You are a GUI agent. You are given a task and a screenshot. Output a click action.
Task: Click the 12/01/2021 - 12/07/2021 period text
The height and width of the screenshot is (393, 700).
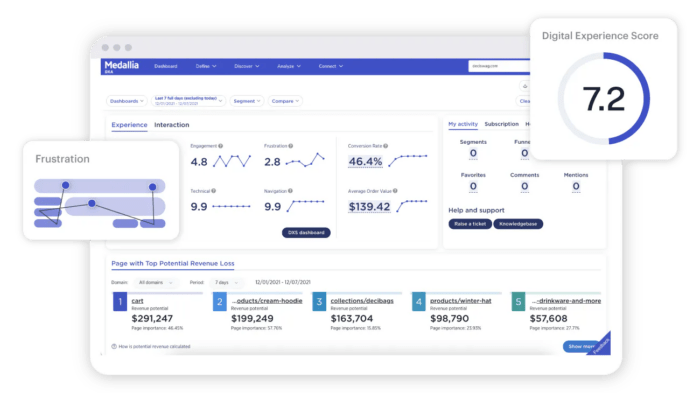(283, 283)
